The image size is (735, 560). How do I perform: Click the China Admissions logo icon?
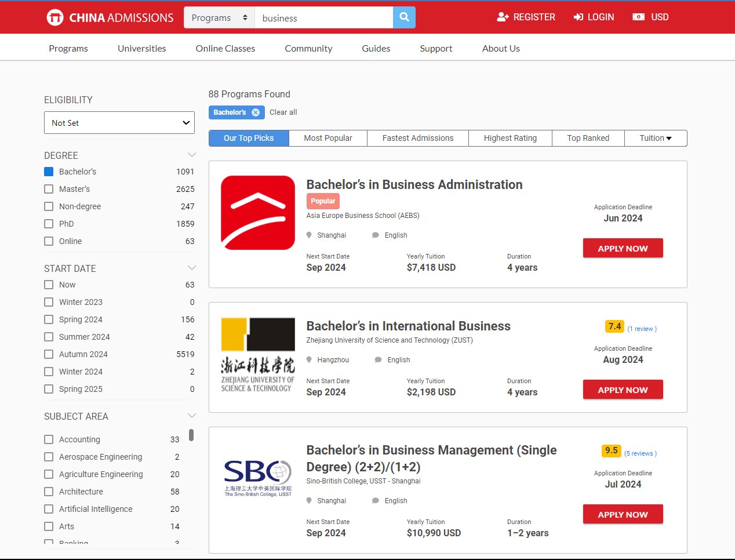click(55, 17)
